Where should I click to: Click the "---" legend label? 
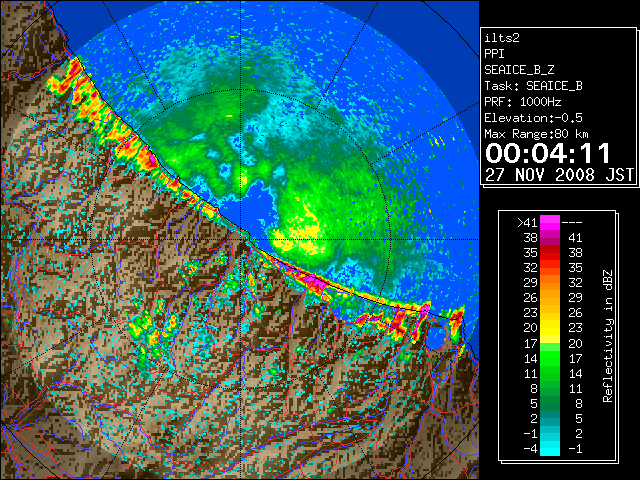point(572,222)
